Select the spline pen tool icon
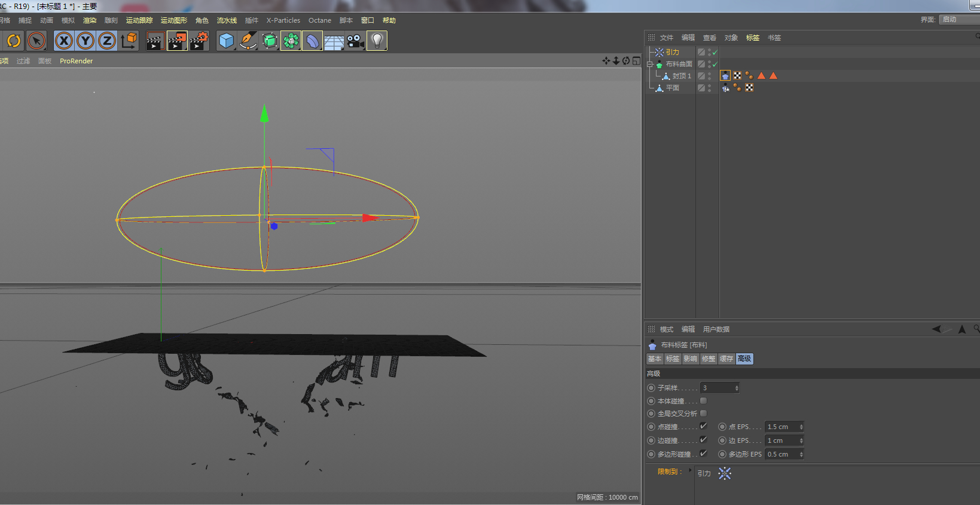The width and height of the screenshot is (980, 505). coord(248,41)
